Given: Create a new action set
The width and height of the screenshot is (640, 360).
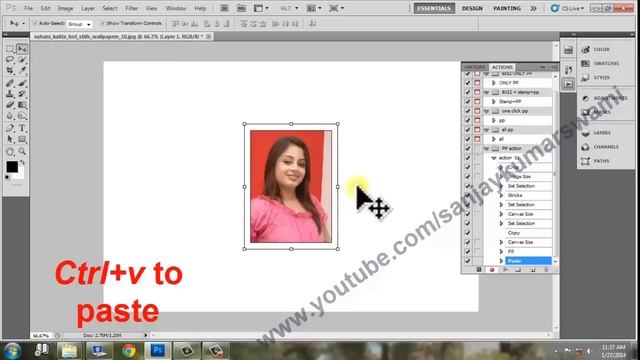Looking at the screenshot, I should [x=518, y=270].
